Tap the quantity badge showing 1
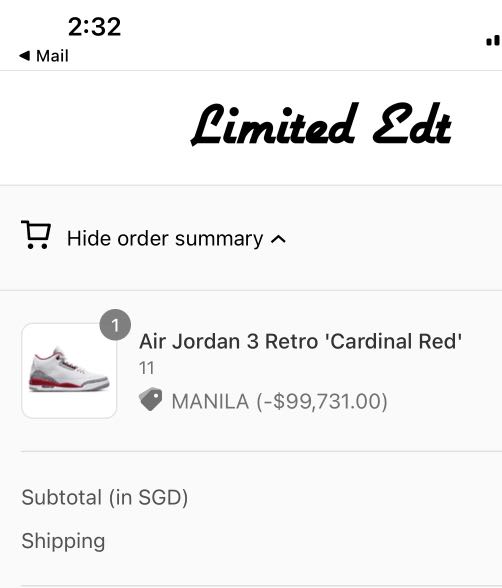The height and width of the screenshot is (588, 502). click(x=115, y=325)
